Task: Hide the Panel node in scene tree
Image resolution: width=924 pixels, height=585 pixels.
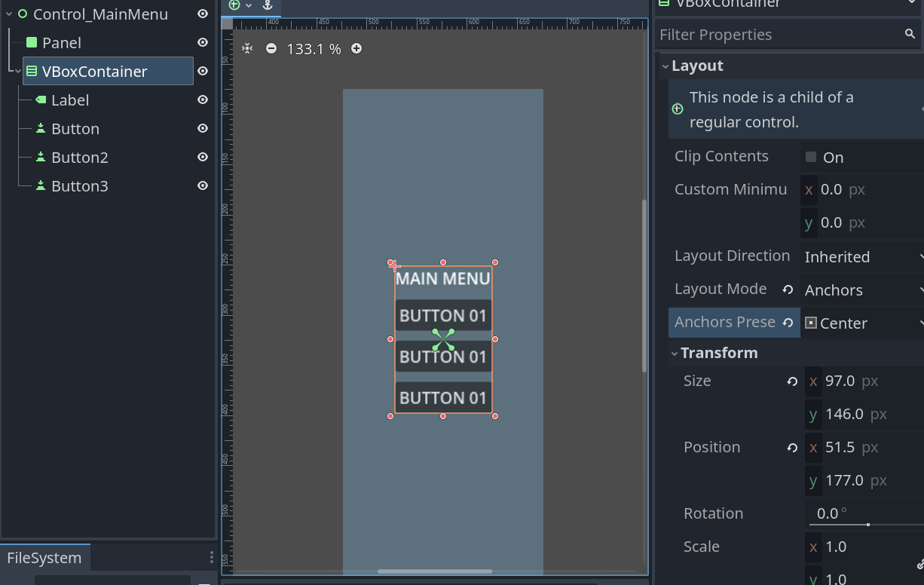Action: 202,43
